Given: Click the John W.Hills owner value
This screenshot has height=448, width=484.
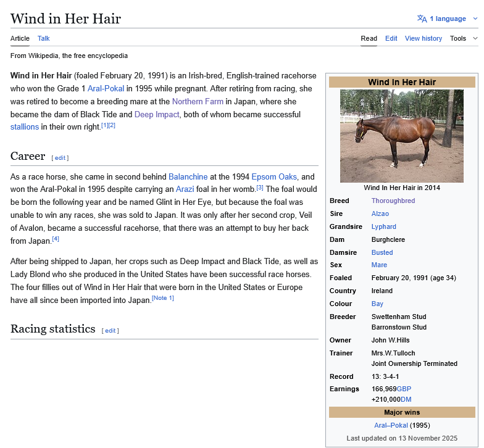Looking at the screenshot, I should click(x=390, y=340).
